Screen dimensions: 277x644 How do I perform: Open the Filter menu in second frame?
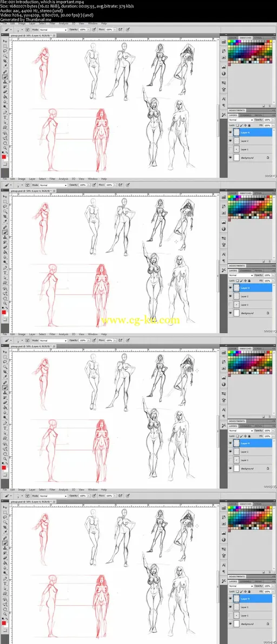(52, 179)
